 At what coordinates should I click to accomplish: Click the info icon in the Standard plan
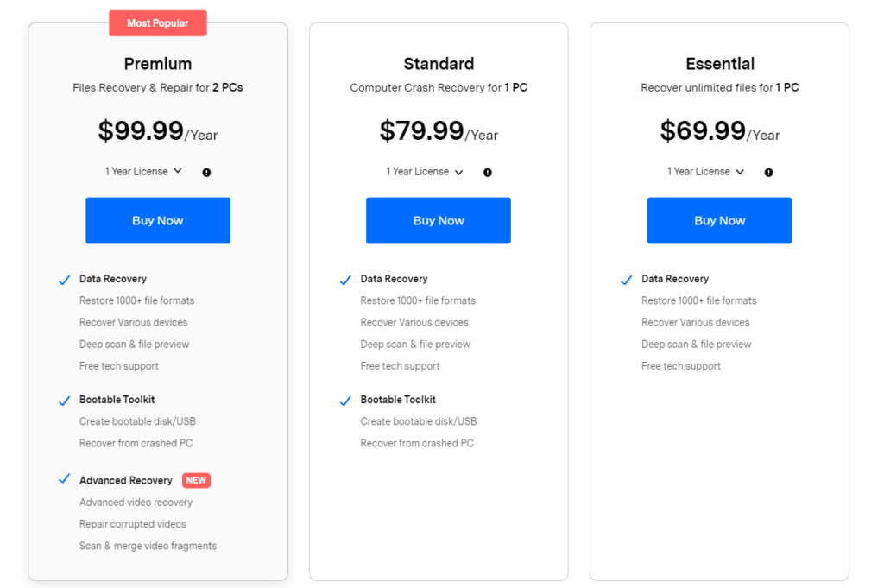(x=488, y=173)
